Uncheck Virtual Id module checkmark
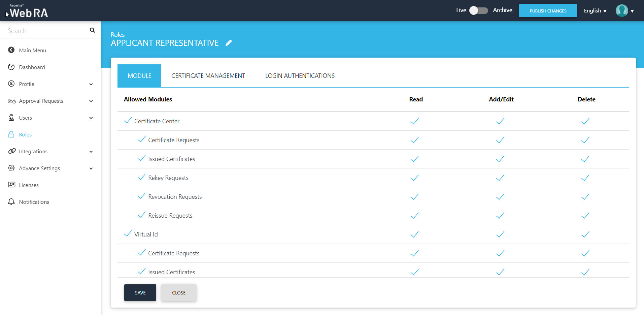The width and height of the screenshot is (644, 315). pos(128,234)
